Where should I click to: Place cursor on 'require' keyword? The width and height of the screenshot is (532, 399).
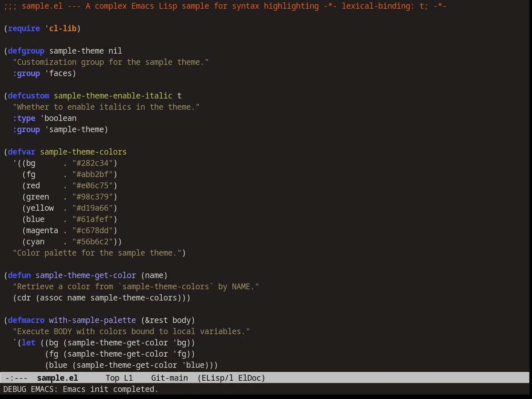click(x=24, y=28)
